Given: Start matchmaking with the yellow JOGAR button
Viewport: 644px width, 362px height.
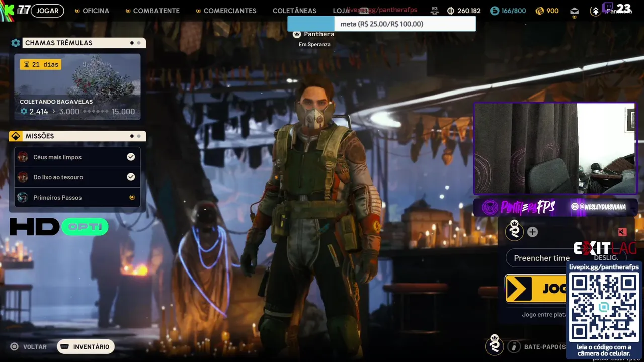Looking at the screenshot, I should (536, 289).
